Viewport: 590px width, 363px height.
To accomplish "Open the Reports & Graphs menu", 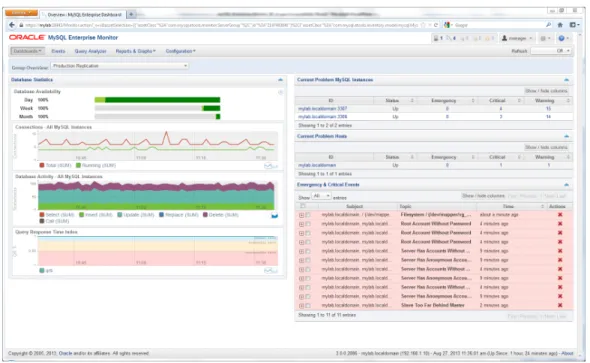I will pos(135,51).
